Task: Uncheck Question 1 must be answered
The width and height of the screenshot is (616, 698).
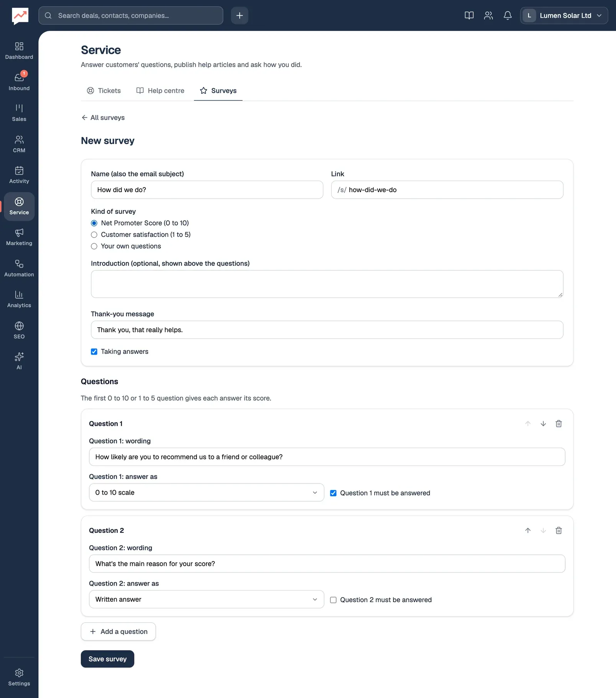Action: 333,493
